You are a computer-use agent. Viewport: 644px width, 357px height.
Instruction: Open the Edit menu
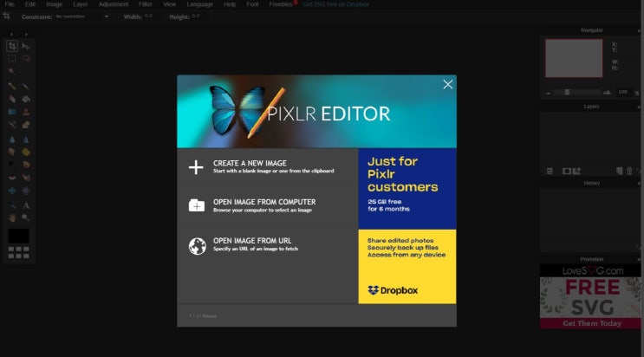coord(30,4)
